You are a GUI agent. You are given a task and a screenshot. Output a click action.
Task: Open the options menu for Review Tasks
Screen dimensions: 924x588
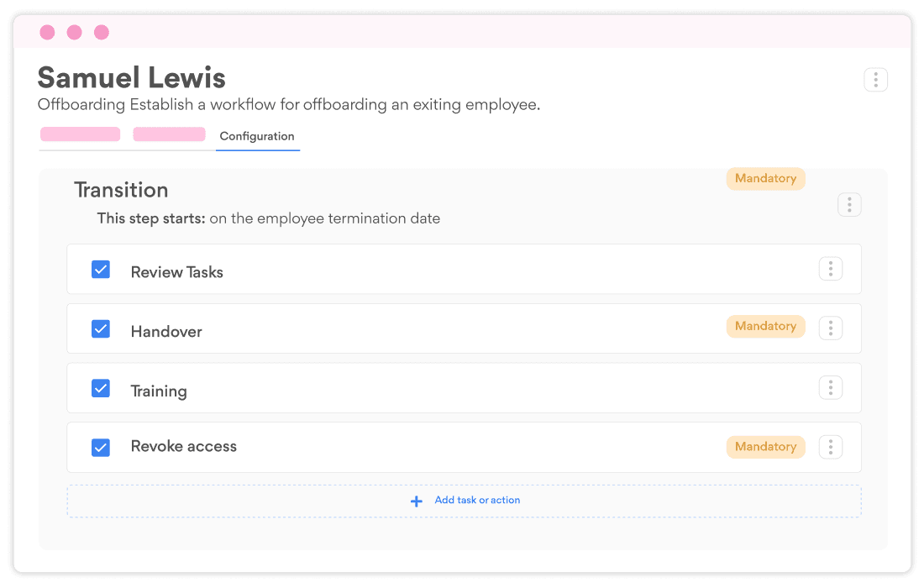831,268
